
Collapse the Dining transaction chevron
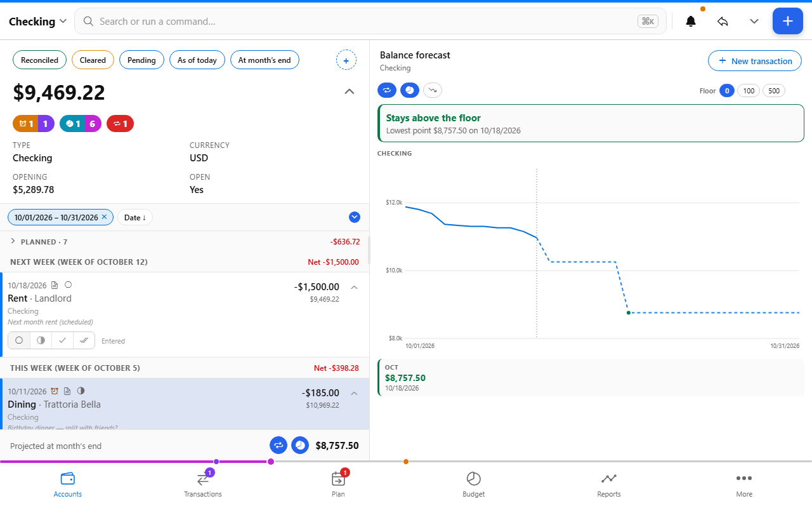coord(355,393)
